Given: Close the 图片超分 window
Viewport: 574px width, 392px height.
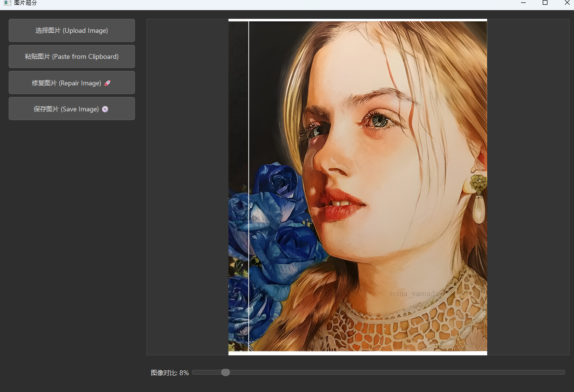Looking at the screenshot, I should click(567, 3).
